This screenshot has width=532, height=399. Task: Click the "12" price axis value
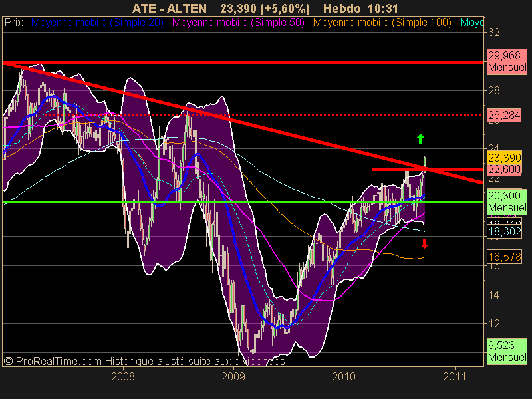[493, 323]
